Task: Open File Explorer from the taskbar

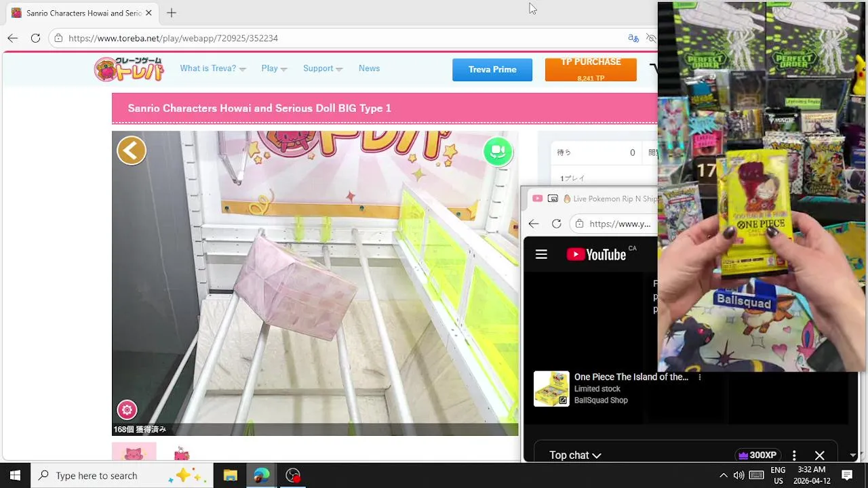Action: pyautogui.click(x=230, y=475)
